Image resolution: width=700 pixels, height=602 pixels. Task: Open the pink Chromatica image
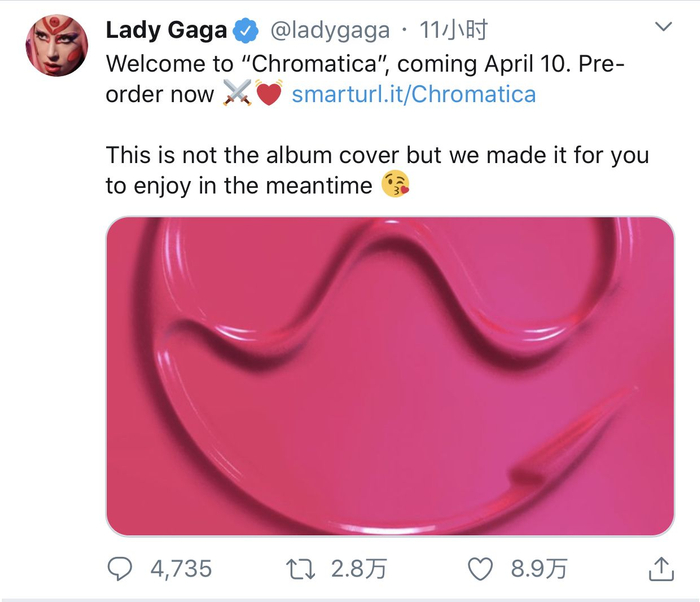tap(390, 376)
